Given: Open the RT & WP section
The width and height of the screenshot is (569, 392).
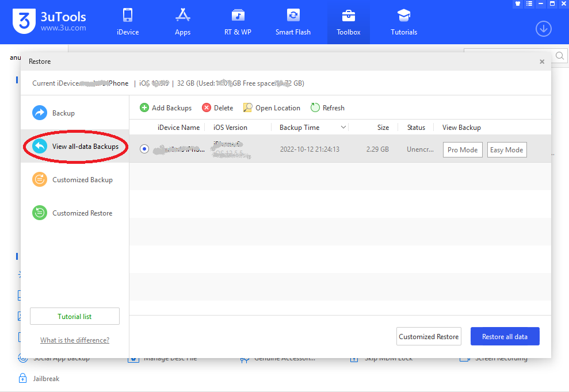Looking at the screenshot, I should click(x=238, y=22).
